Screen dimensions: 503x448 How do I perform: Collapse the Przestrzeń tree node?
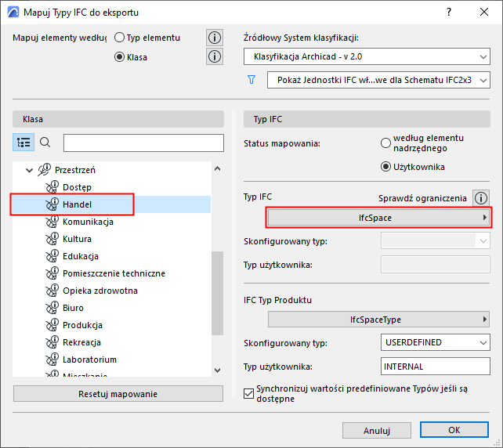click(29, 170)
